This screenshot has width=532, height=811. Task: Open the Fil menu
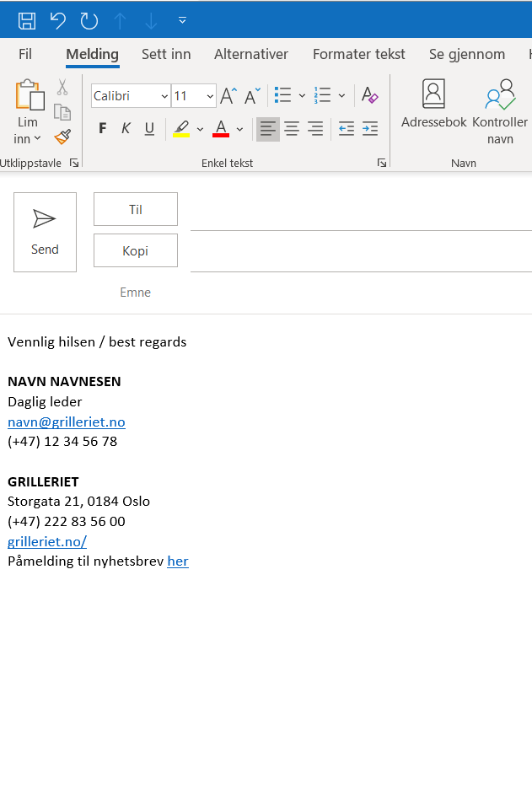coord(24,54)
